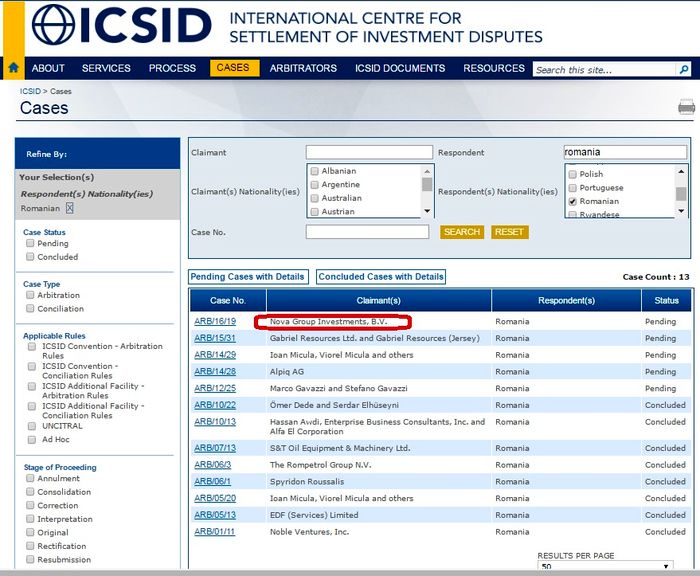Open the Resources menu
Image resolution: width=700 pixels, height=576 pixels.
point(494,68)
